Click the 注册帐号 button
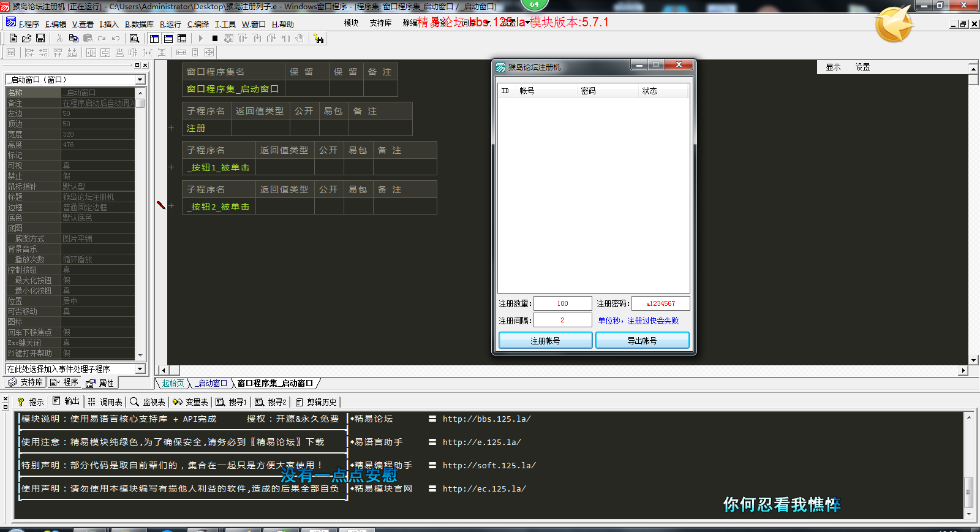The image size is (980, 532). tap(545, 340)
